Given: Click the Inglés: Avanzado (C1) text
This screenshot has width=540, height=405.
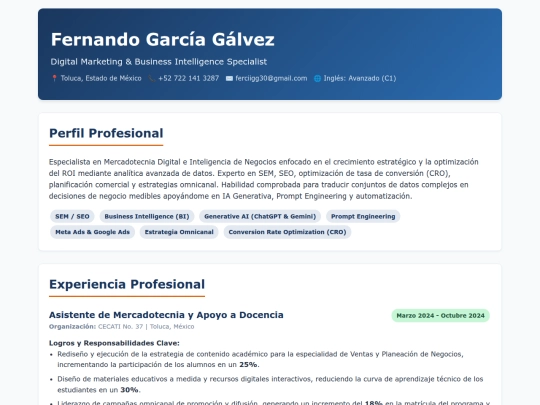Looking at the screenshot, I should [x=360, y=78].
